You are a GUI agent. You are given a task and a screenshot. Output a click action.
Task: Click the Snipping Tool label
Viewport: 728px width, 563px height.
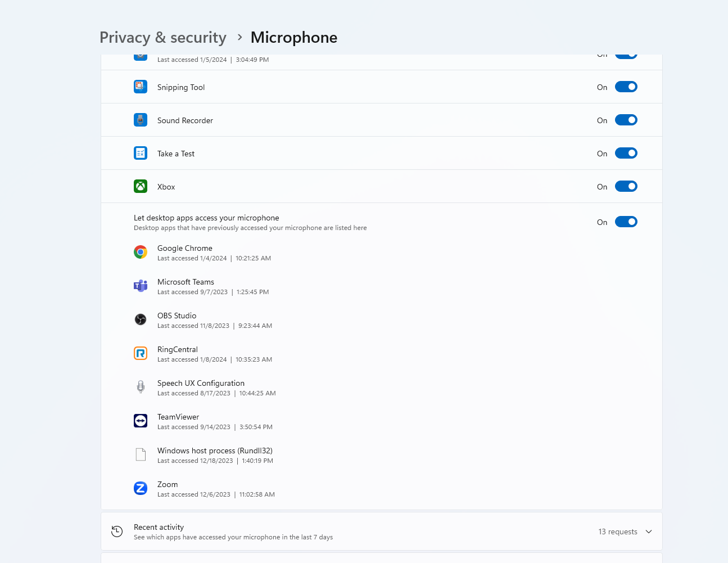181,87
